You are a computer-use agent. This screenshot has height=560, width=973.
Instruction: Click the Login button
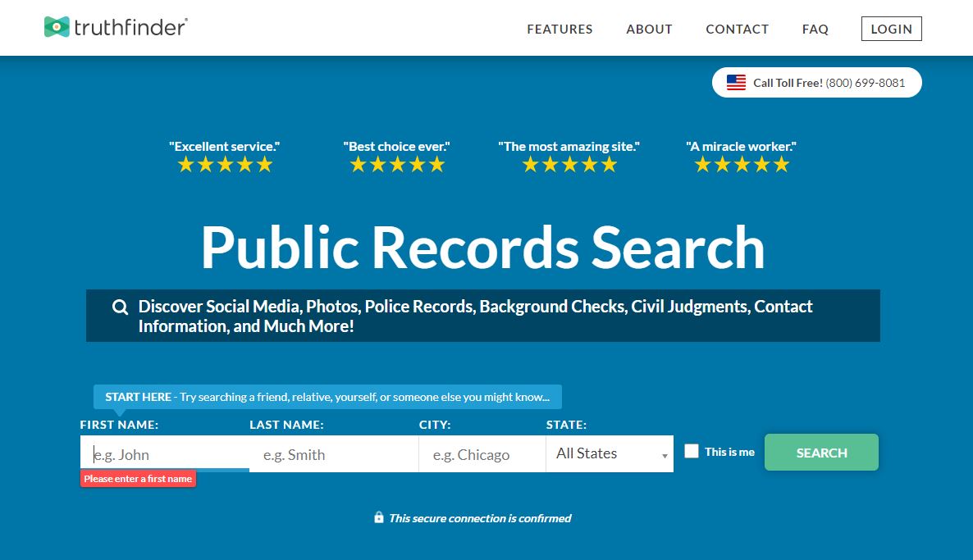point(891,29)
